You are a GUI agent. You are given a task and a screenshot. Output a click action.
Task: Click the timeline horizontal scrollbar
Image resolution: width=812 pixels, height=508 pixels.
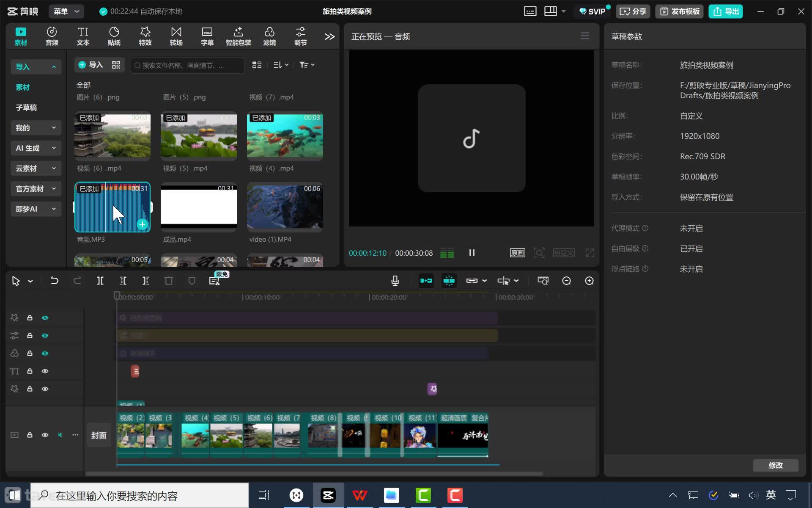[x=314, y=474]
